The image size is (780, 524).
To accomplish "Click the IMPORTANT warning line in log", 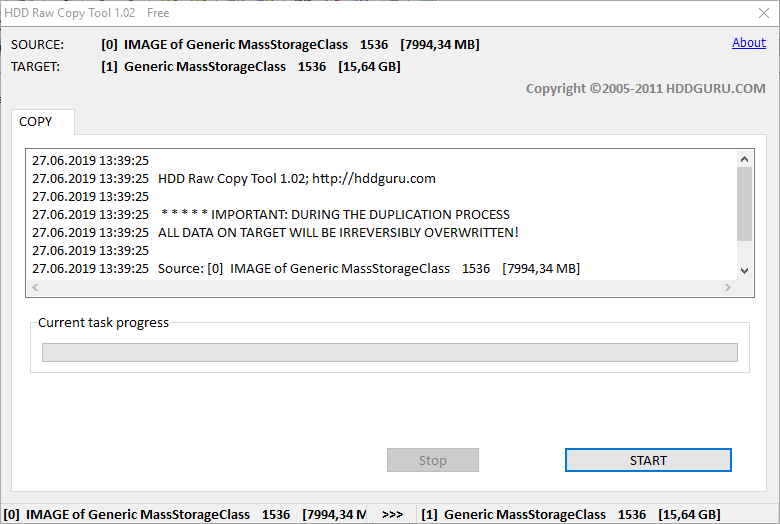I will [335, 215].
